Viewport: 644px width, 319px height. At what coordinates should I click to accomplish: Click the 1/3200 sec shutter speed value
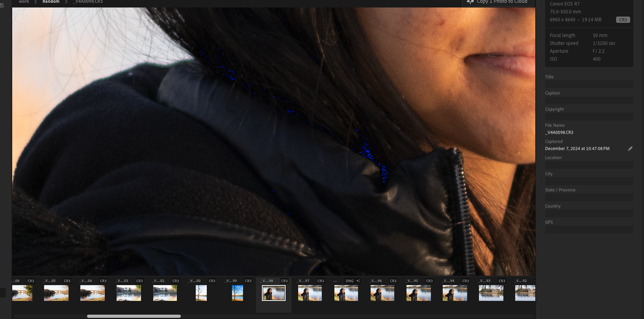pos(604,43)
